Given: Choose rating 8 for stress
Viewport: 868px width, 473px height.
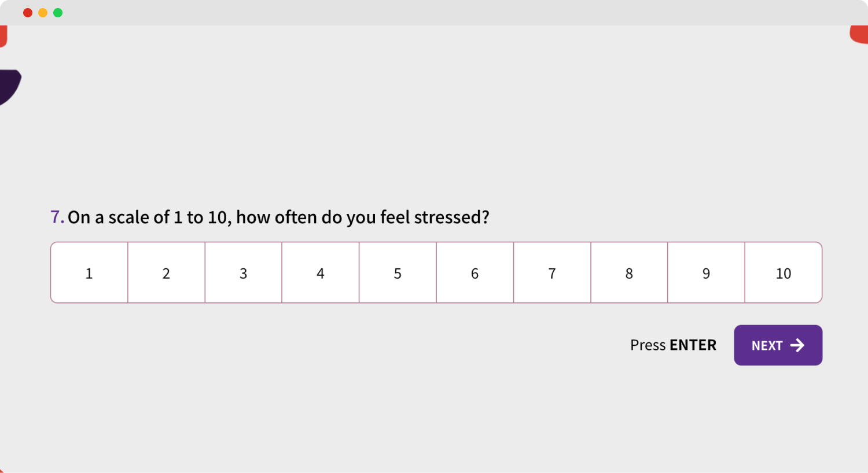Looking at the screenshot, I should pyautogui.click(x=629, y=273).
